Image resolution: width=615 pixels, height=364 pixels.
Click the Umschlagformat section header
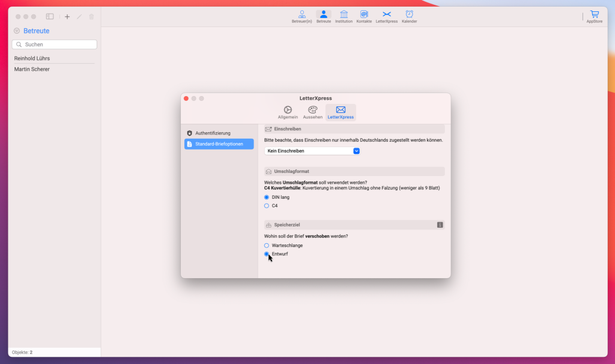point(354,171)
